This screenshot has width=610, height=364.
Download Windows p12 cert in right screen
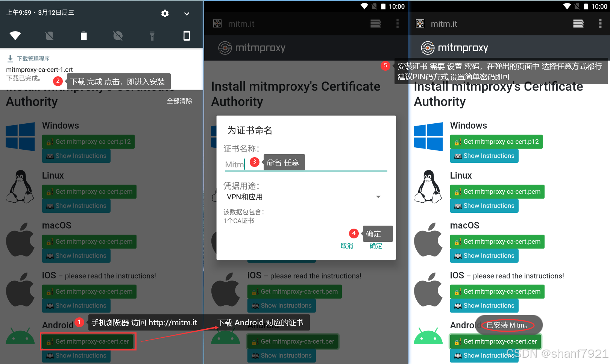pyautogui.click(x=496, y=142)
